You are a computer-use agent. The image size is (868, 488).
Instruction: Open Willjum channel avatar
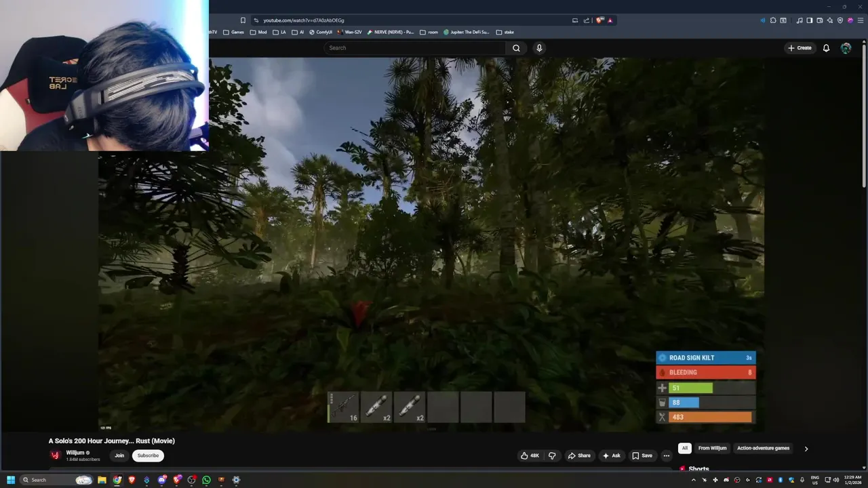(55, 455)
